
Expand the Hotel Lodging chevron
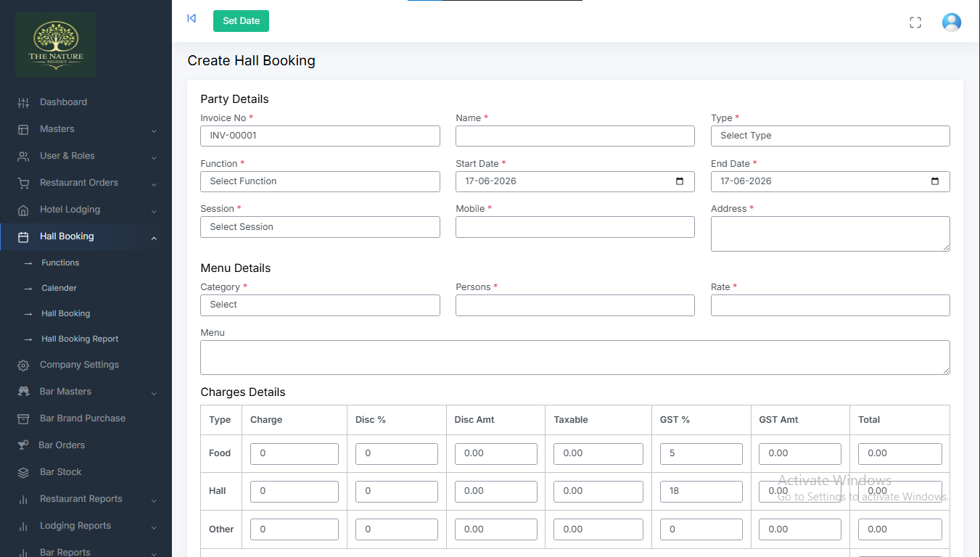154,211
